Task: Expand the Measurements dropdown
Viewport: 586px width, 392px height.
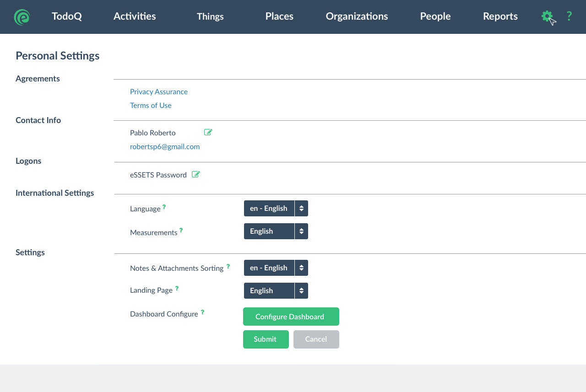Action: tap(276, 231)
